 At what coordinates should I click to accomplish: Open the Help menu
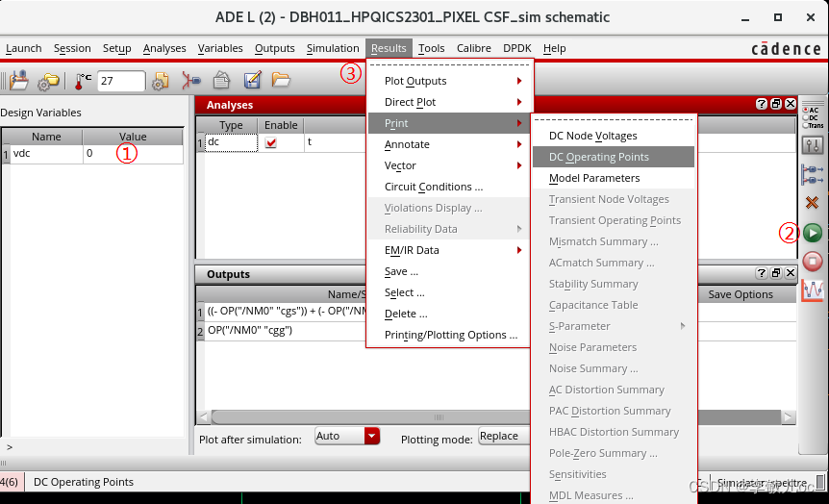[x=554, y=48]
